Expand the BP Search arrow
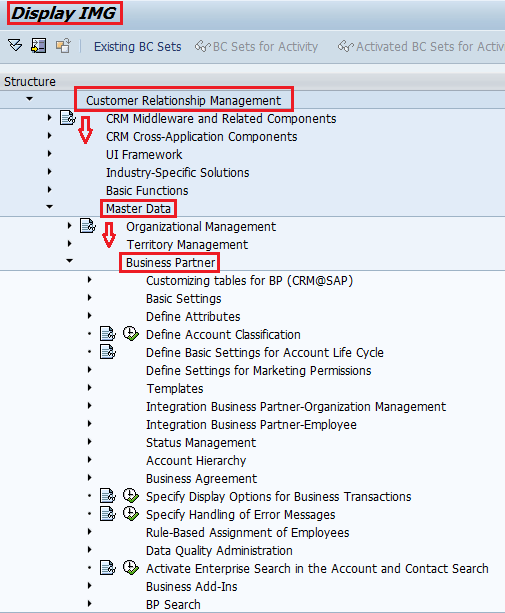The height and width of the screenshot is (613, 505). 90,603
